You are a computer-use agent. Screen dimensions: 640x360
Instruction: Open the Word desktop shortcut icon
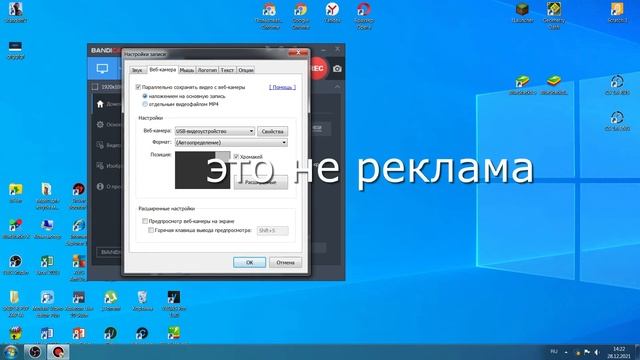click(47, 333)
